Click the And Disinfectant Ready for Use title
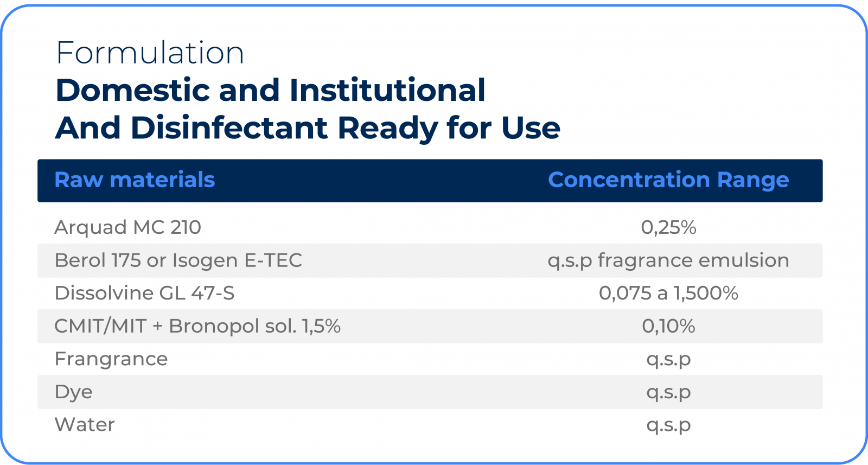Image resolution: width=868 pixels, height=465 pixels. coord(308,128)
